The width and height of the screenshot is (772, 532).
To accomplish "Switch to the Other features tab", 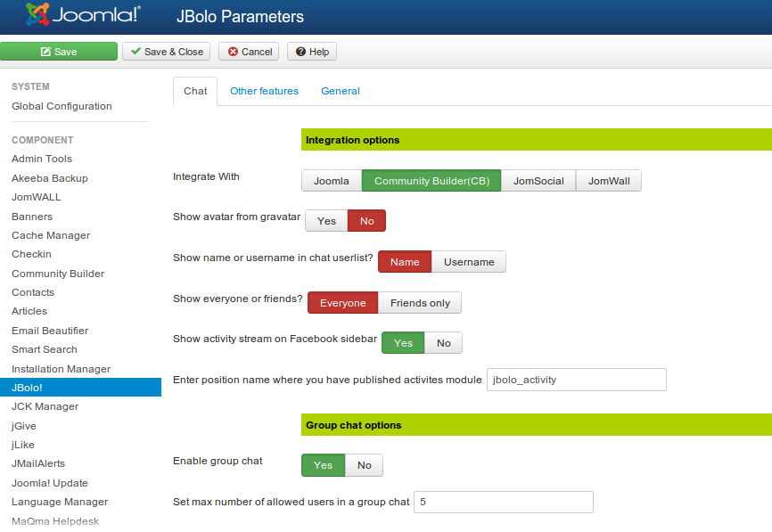I will click(264, 91).
